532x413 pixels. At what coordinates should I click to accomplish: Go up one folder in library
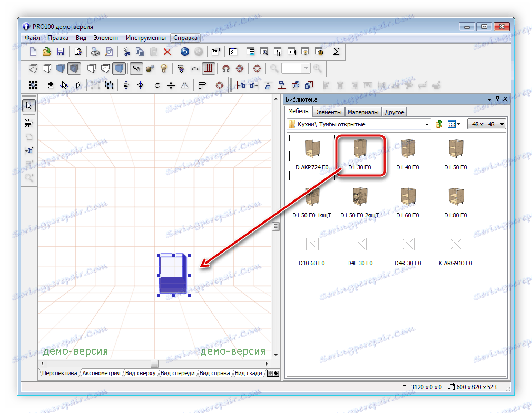point(439,124)
